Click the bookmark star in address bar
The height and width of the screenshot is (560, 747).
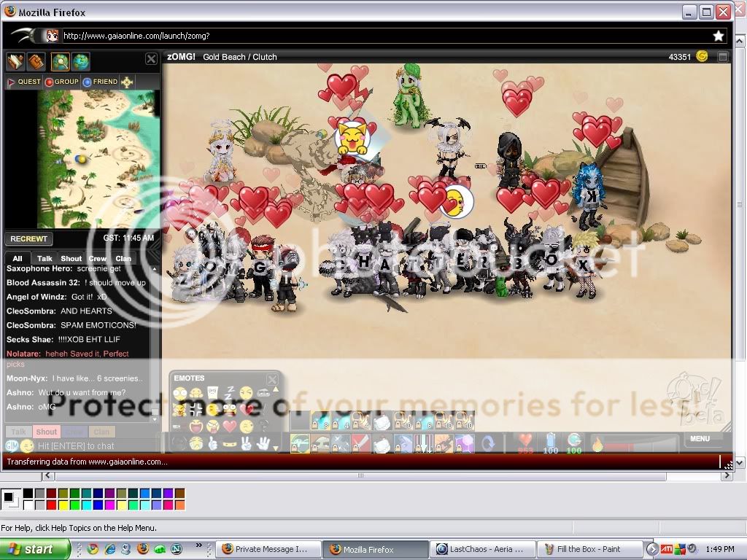[x=718, y=35]
